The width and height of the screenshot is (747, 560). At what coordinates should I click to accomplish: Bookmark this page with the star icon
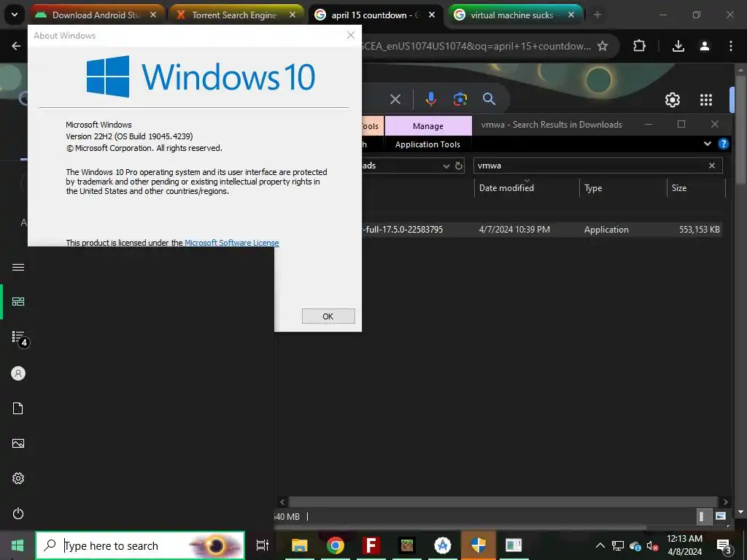[x=603, y=46]
